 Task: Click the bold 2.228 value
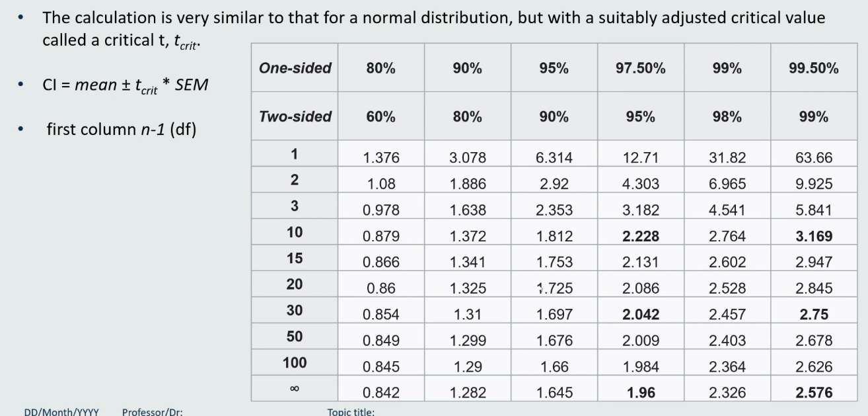[641, 236]
